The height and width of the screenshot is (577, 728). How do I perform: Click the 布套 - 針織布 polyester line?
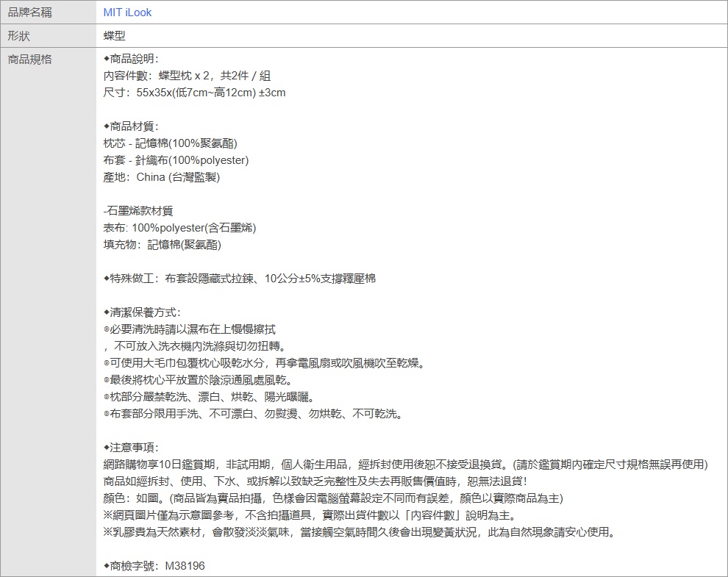coord(176,160)
